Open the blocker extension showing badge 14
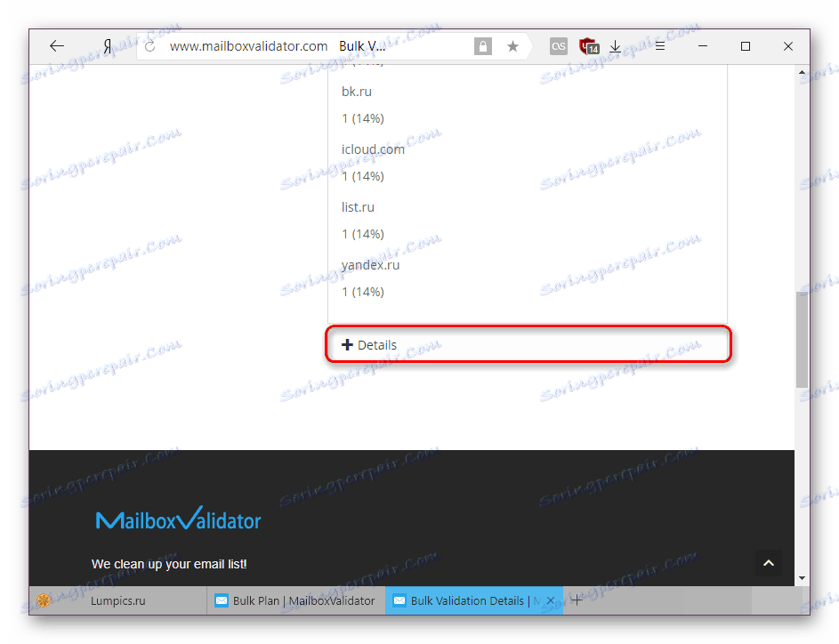The image size is (839, 644). click(587, 45)
